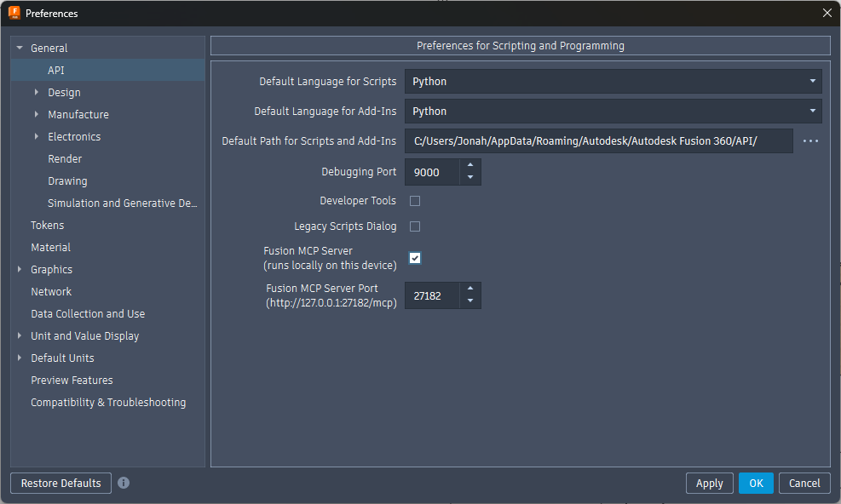Open the Material preferences
Image resolution: width=841 pixels, height=504 pixels.
tap(50, 247)
